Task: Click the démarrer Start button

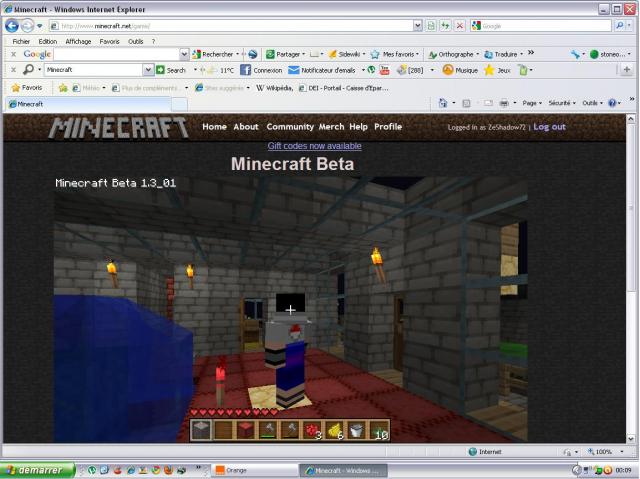Action: pyautogui.click(x=38, y=470)
